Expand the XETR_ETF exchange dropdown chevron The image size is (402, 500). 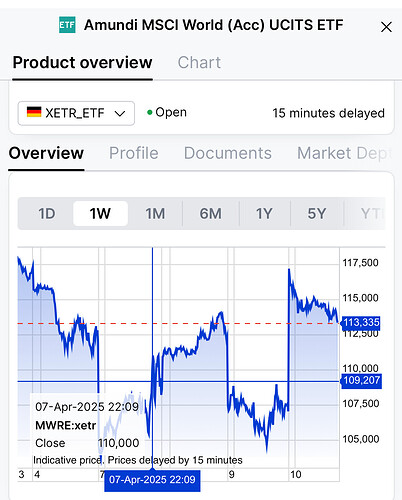(x=120, y=114)
